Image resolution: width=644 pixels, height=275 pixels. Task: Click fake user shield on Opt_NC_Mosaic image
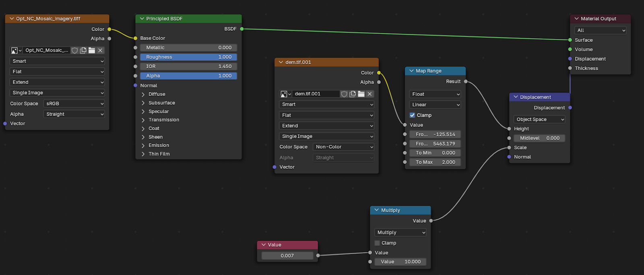coord(75,50)
